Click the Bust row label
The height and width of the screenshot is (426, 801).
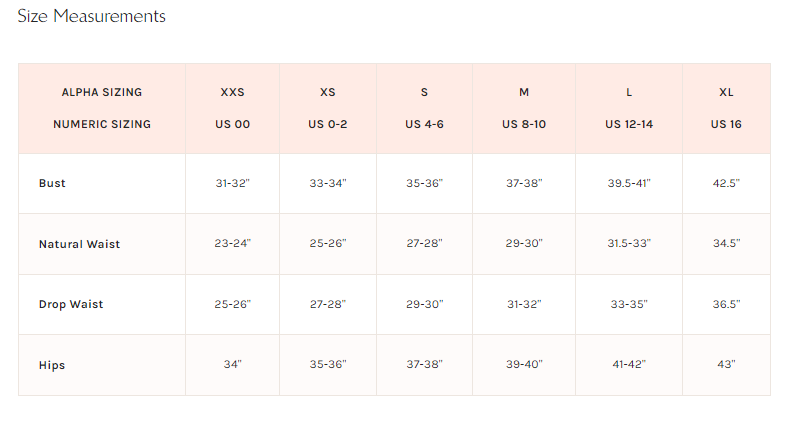[52, 183]
